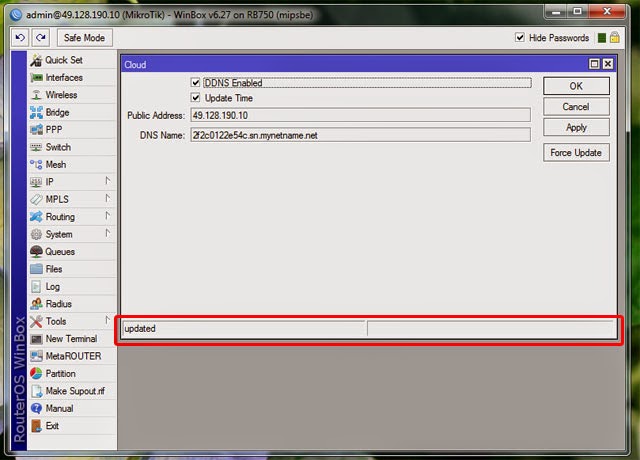This screenshot has width=640, height=460.
Task: Click the Mesh sidebar icon
Action: pos(36,164)
